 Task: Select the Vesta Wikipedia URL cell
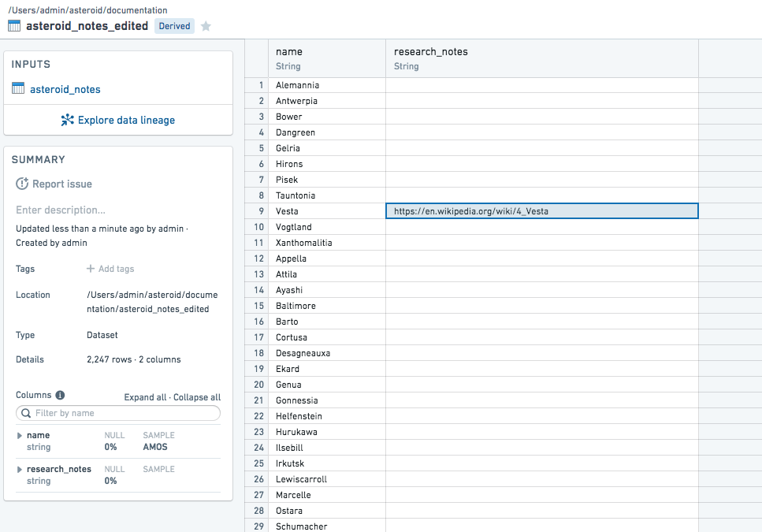(x=542, y=211)
